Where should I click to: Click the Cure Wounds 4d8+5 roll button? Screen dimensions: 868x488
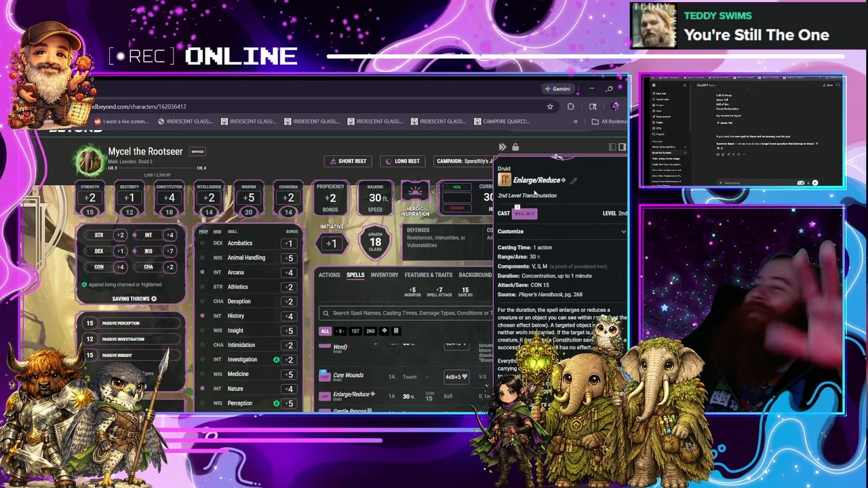[x=456, y=377]
